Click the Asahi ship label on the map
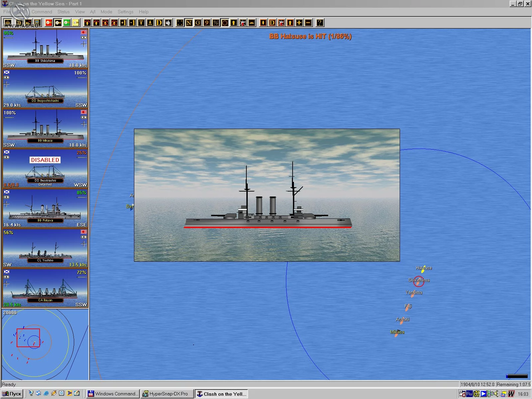The height and width of the screenshot is (399, 532). tap(403, 319)
